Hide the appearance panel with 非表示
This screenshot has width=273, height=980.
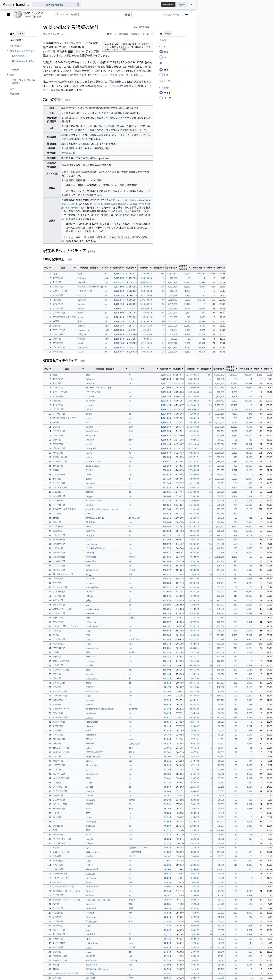click(x=168, y=33)
